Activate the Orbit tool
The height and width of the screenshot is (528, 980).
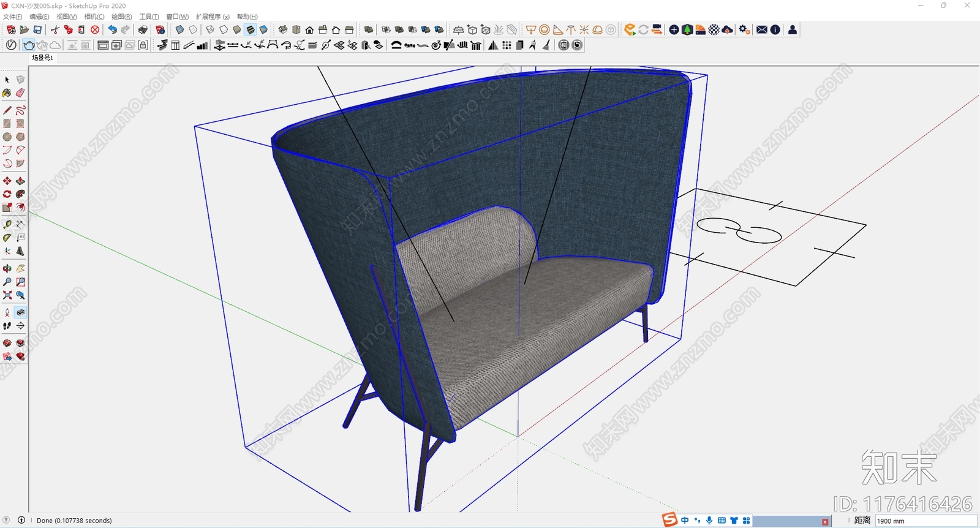[7, 268]
